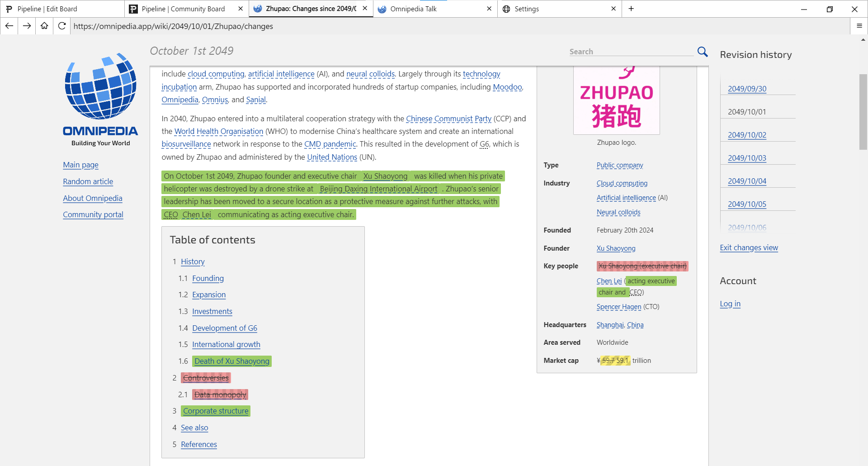The width and height of the screenshot is (868, 466).
Task: Open the browser hamburger menu
Action: click(x=859, y=26)
